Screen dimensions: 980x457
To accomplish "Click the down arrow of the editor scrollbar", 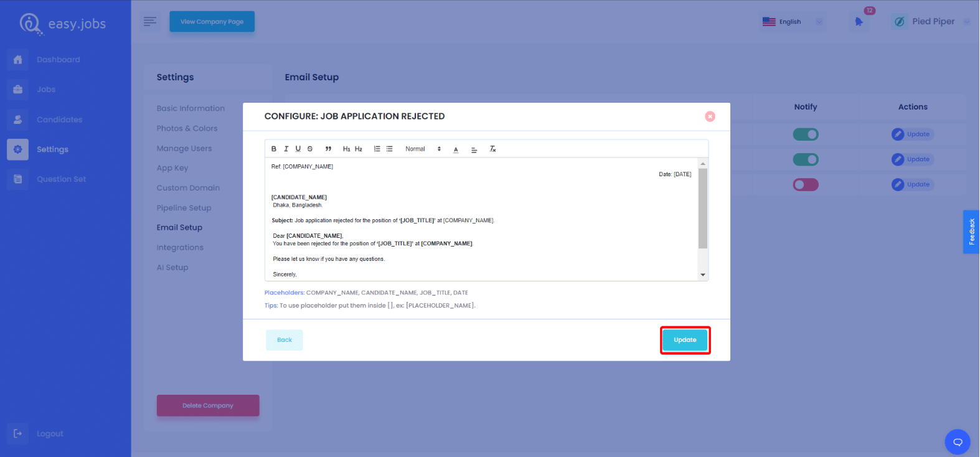I will point(703,275).
